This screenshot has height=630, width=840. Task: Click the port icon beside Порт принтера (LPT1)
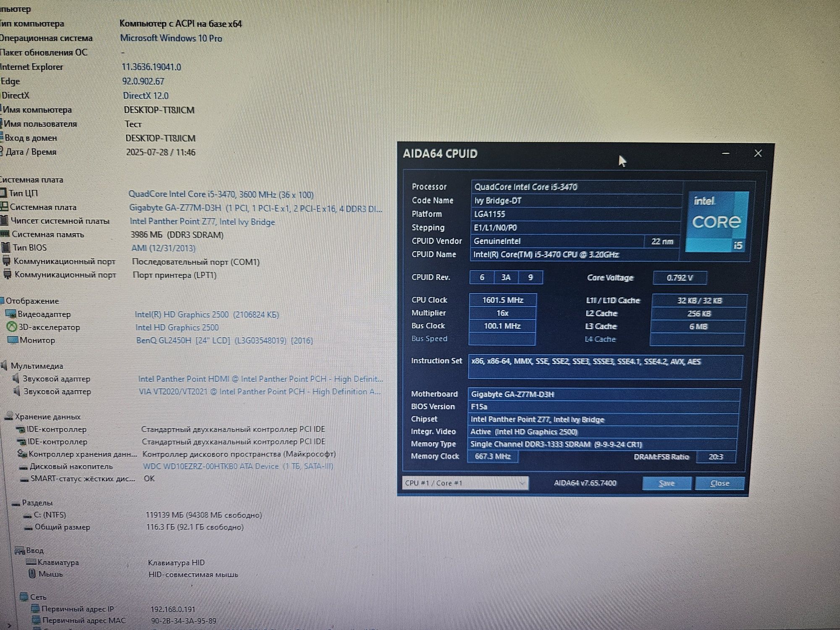(8, 275)
